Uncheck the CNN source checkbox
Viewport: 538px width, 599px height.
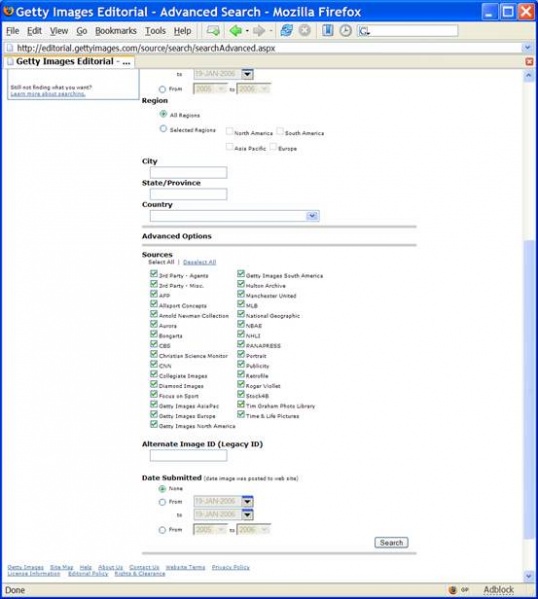point(154,364)
